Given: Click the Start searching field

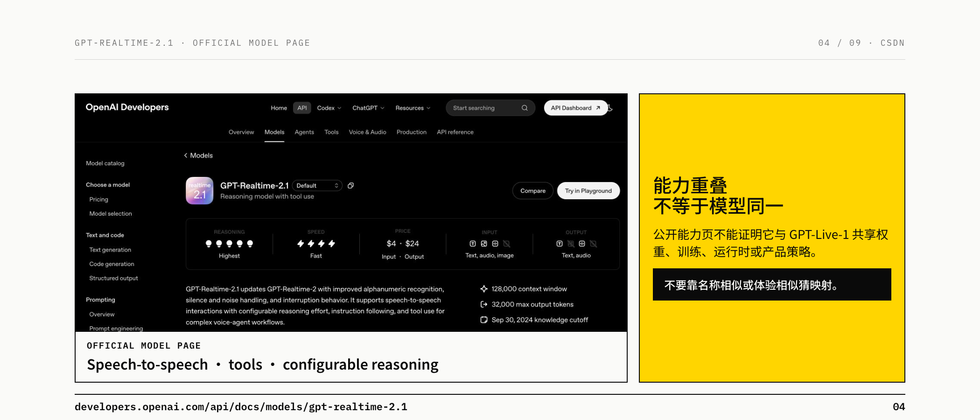Looking at the screenshot, I should pos(490,108).
